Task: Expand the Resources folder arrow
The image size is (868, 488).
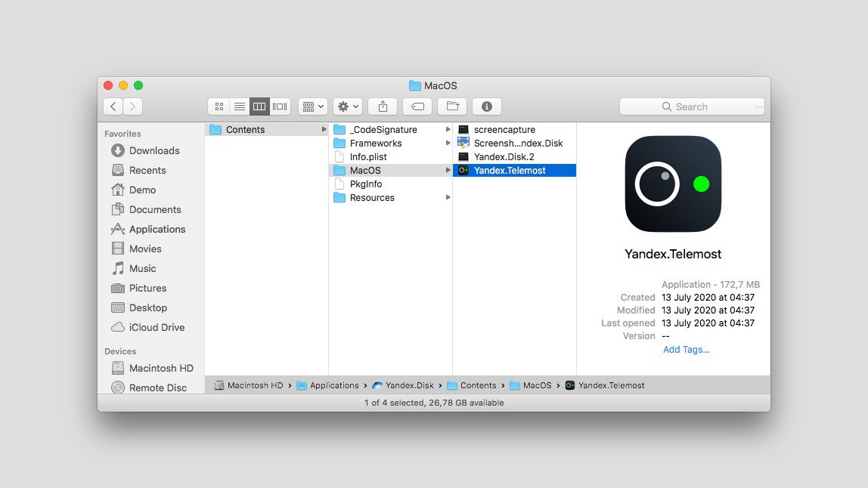Action: [448, 197]
